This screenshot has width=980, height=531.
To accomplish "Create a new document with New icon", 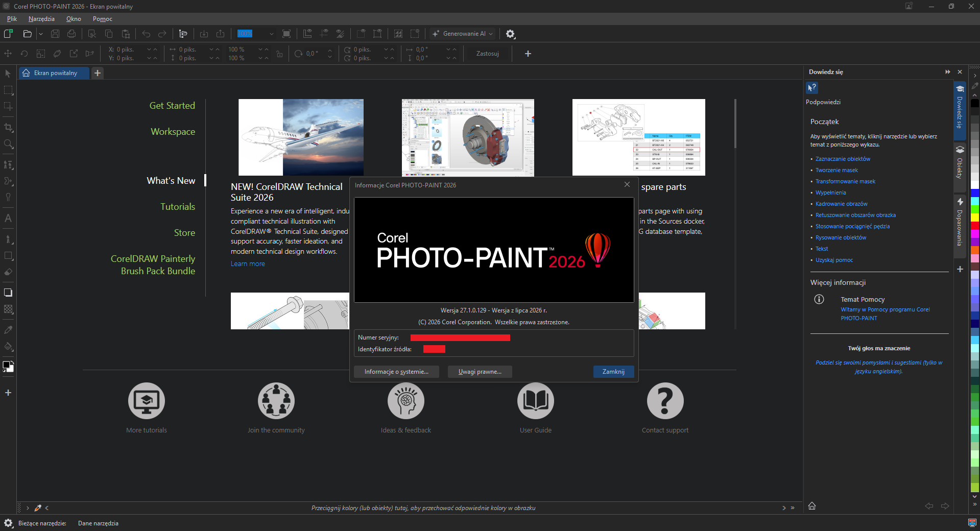I will pos(8,34).
